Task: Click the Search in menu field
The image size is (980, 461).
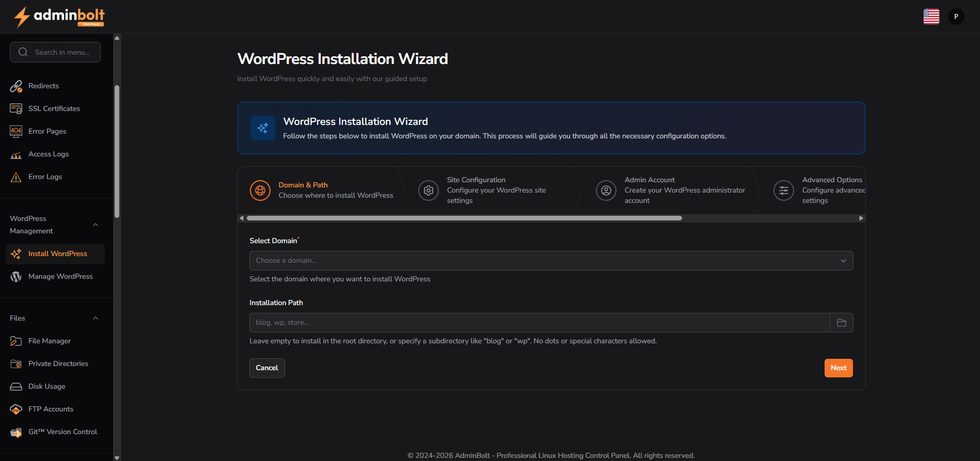Action: (x=55, y=52)
